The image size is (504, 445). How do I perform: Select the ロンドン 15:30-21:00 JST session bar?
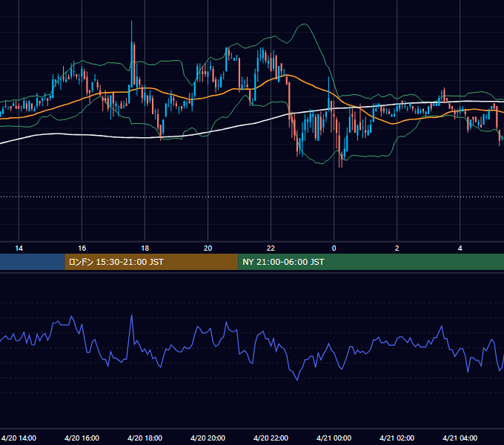click(151, 262)
